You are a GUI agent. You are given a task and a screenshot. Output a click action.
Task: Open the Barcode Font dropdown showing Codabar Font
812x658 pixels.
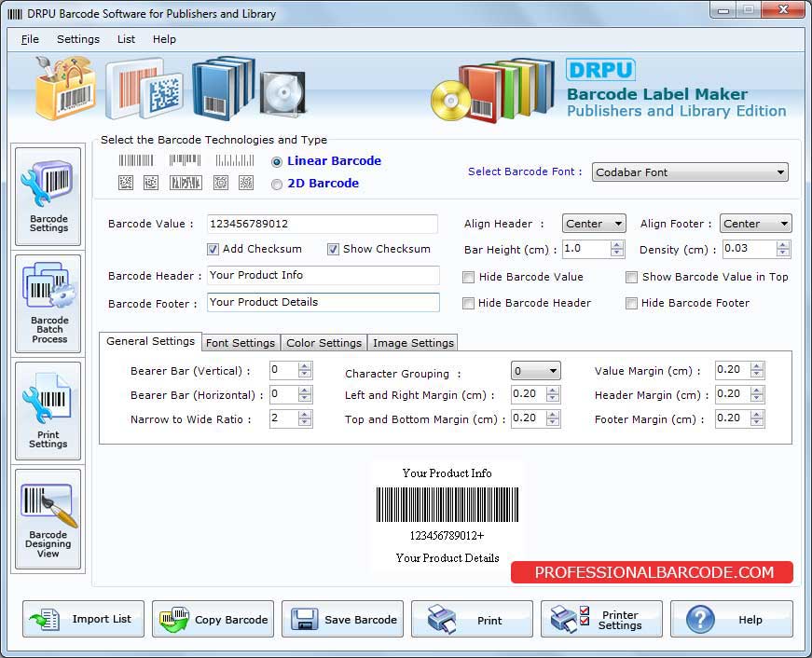690,172
